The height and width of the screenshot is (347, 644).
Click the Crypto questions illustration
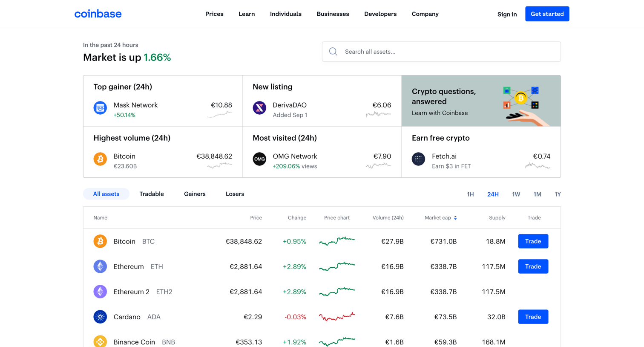pyautogui.click(x=526, y=105)
